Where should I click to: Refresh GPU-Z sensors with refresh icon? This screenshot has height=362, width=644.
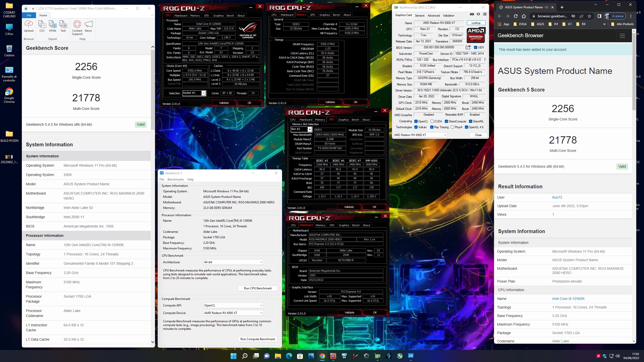[x=478, y=14]
